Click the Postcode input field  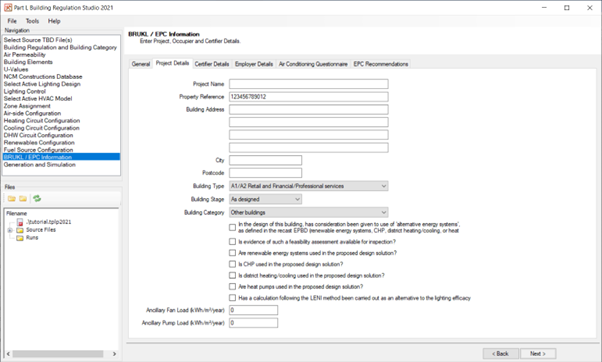265,173
